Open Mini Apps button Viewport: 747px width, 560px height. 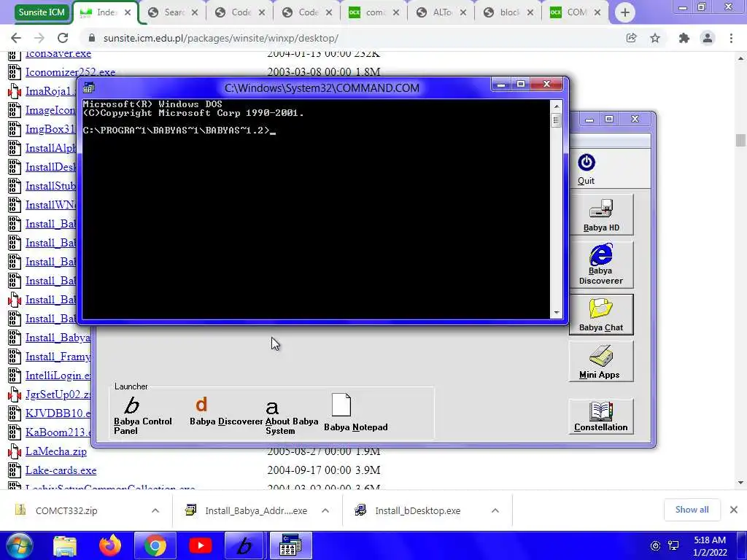point(601,362)
